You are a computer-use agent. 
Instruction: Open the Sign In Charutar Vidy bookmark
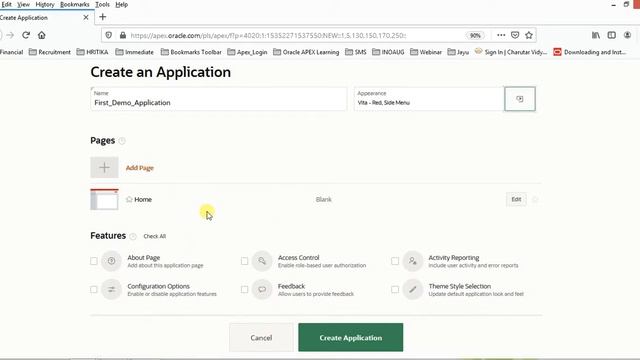(x=511, y=52)
